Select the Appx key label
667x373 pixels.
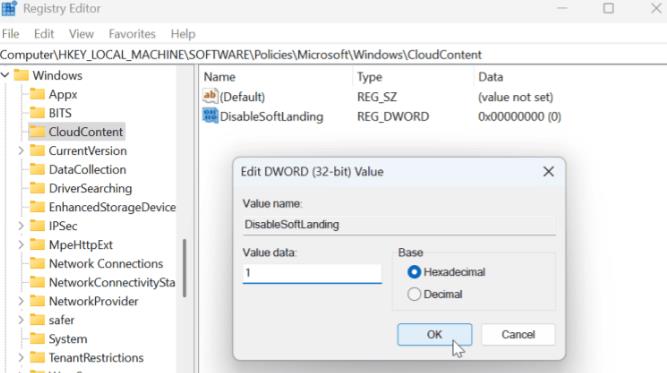click(63, 94)
